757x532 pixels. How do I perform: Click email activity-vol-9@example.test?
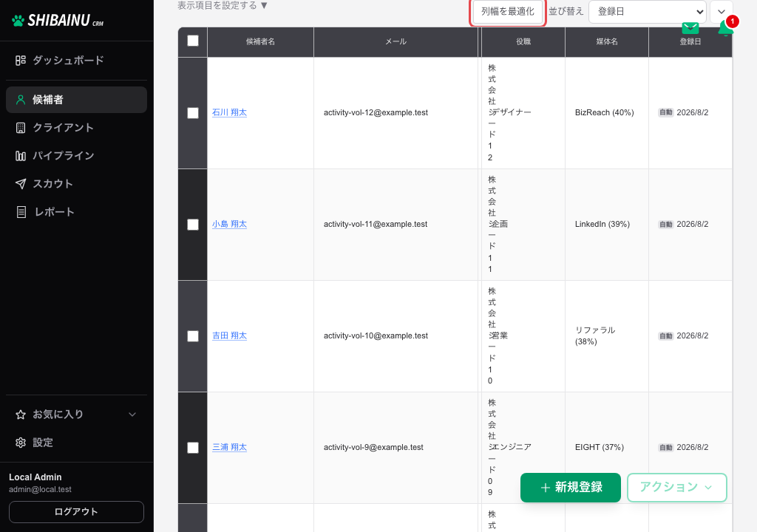coord(373,447)
